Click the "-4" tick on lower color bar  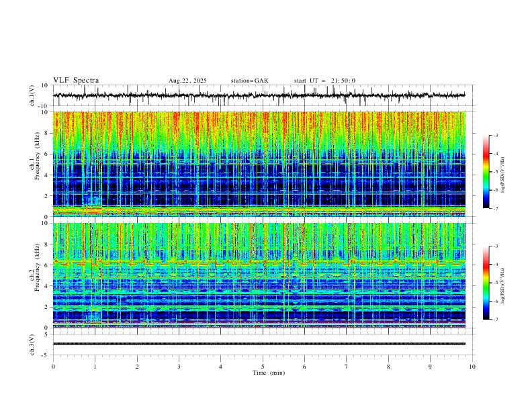(x=495, y=265)
